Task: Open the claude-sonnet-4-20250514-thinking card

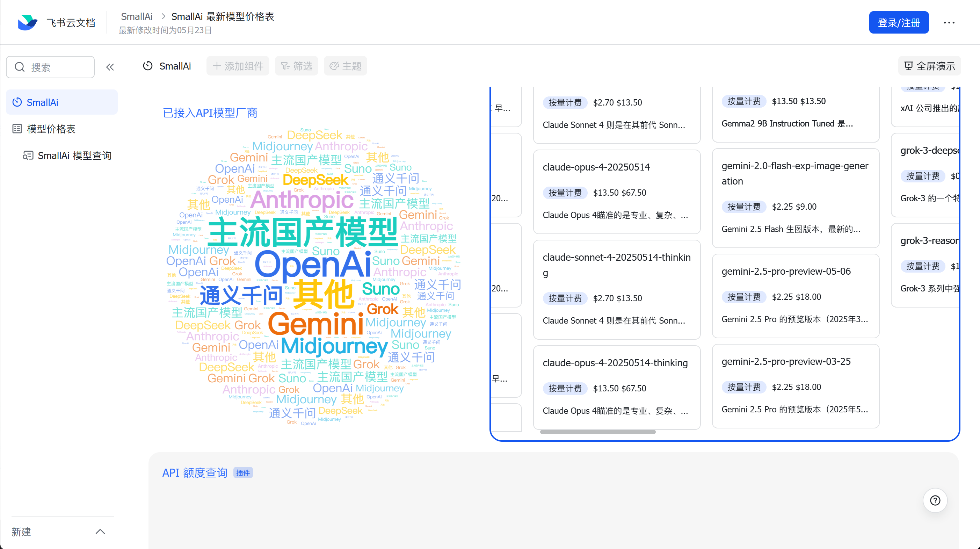Action: pyautogui.click(x=617, y=290)
